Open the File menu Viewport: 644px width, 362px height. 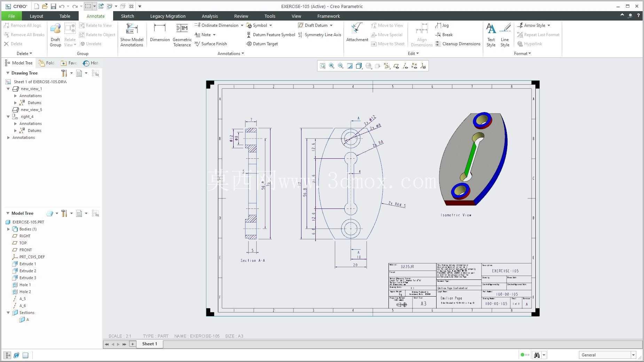pyautogui.click(x=11, y=16)
